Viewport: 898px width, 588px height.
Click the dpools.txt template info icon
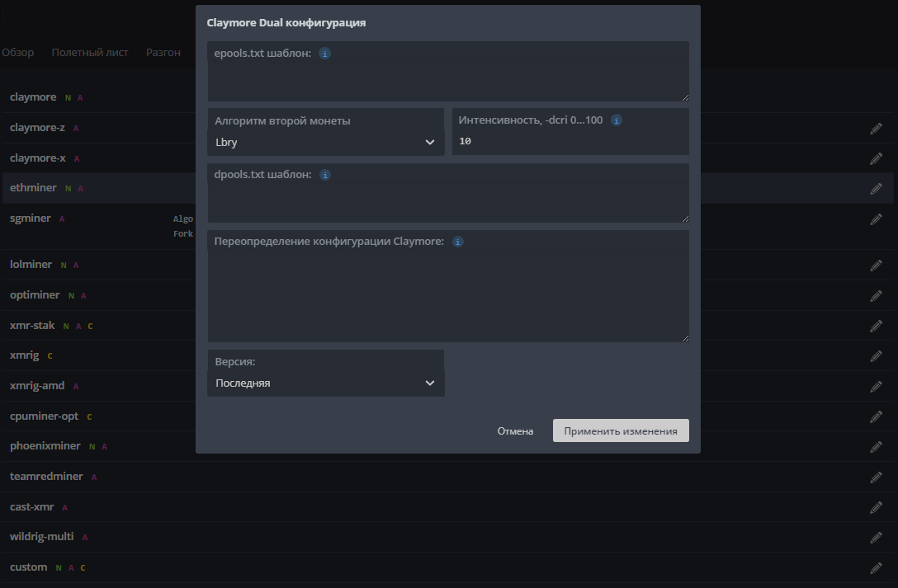(324, 175)
